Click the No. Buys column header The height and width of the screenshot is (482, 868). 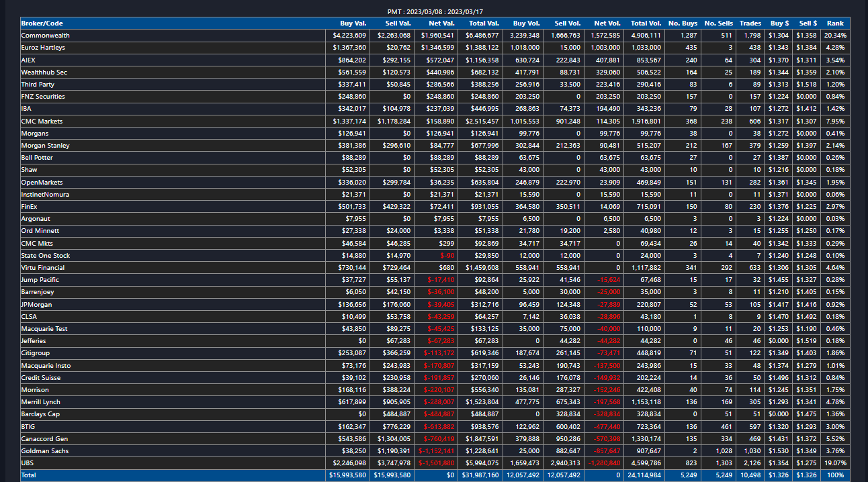click(684, 23)
